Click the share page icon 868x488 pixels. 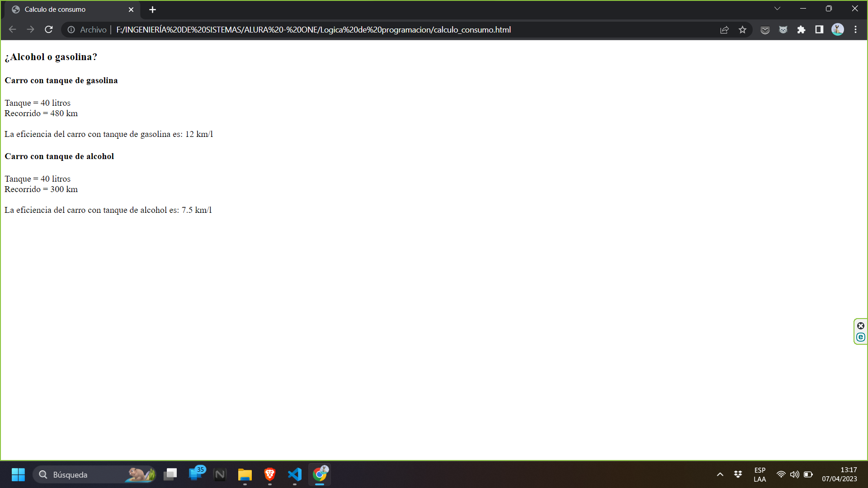[724, 30]
